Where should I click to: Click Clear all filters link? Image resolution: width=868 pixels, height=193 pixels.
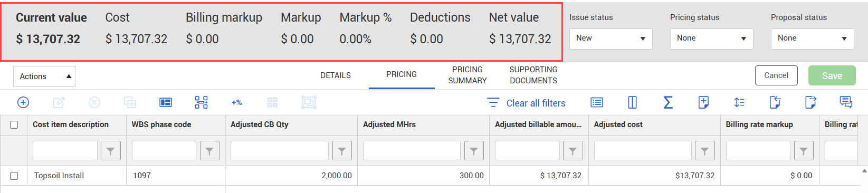click(536, 103)
